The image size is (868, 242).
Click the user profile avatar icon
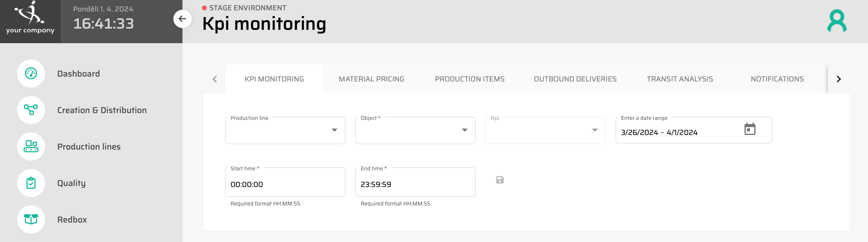[836, 21]
